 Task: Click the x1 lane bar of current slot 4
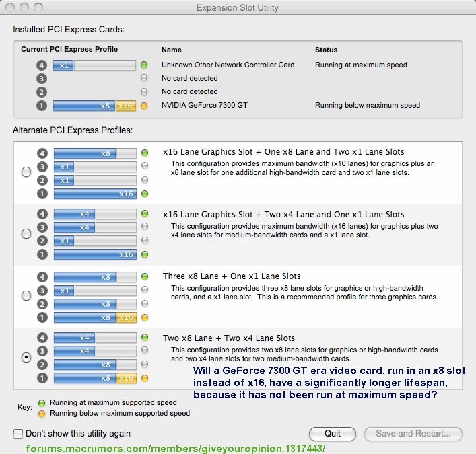63,65
